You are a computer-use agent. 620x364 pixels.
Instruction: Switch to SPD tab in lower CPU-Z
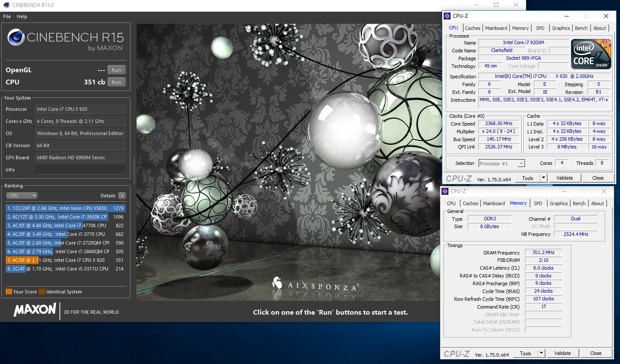(x=538, y=203)
